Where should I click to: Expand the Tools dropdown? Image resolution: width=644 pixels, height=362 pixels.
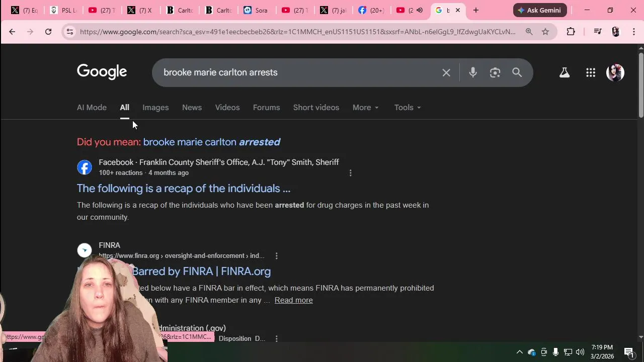[x=408, y=108]
